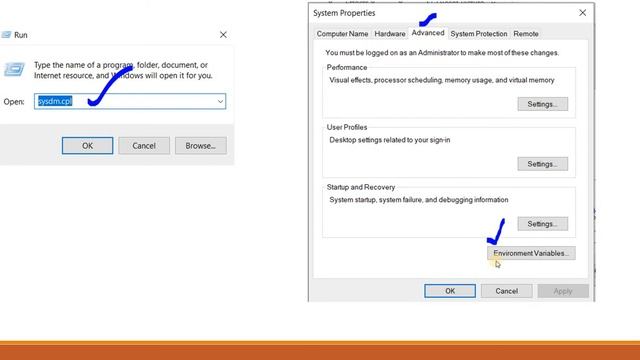Screen dimensions: 640x360
Task: Expand the Open combo box dropdown arrow
Action: (x=220, y=101)
